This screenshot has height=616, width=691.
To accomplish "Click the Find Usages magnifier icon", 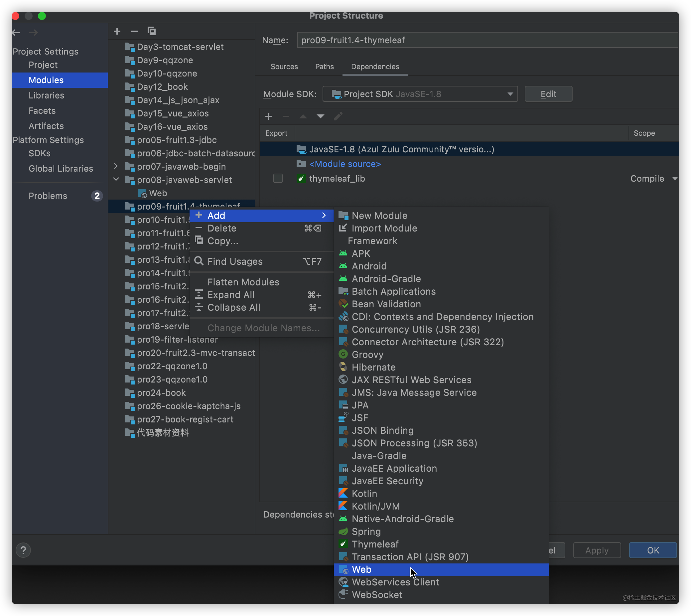I will [199, 261].
